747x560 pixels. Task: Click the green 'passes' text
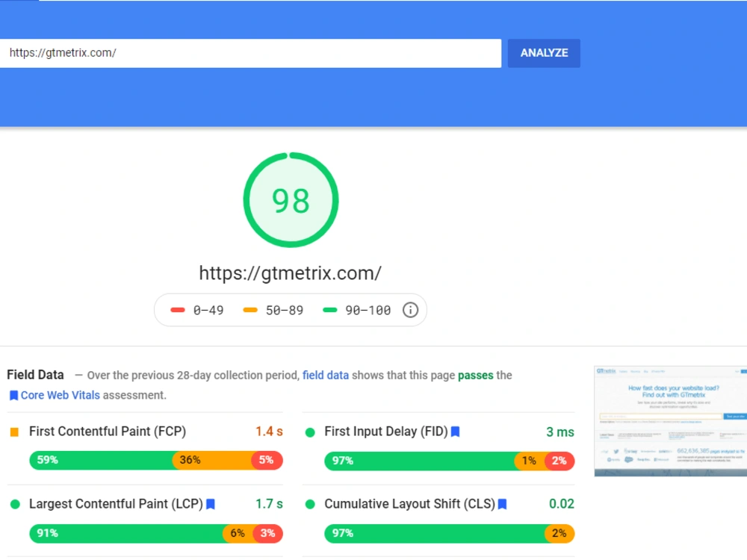(x=475, y=376)
